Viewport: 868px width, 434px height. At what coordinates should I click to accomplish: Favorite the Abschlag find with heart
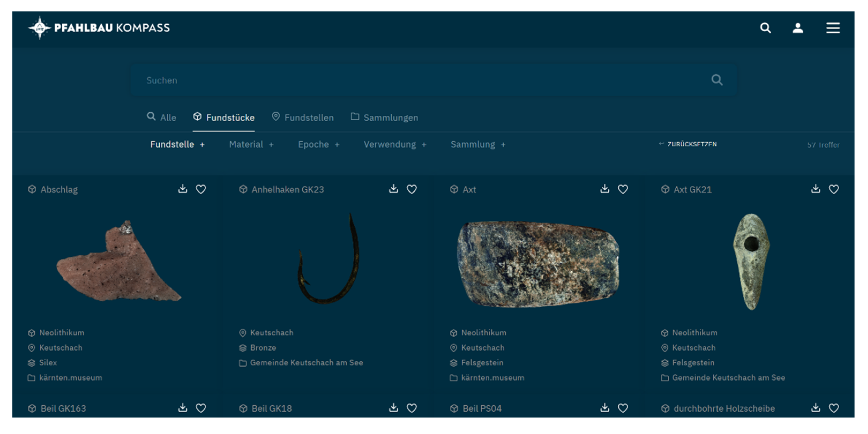coord(201,189)
